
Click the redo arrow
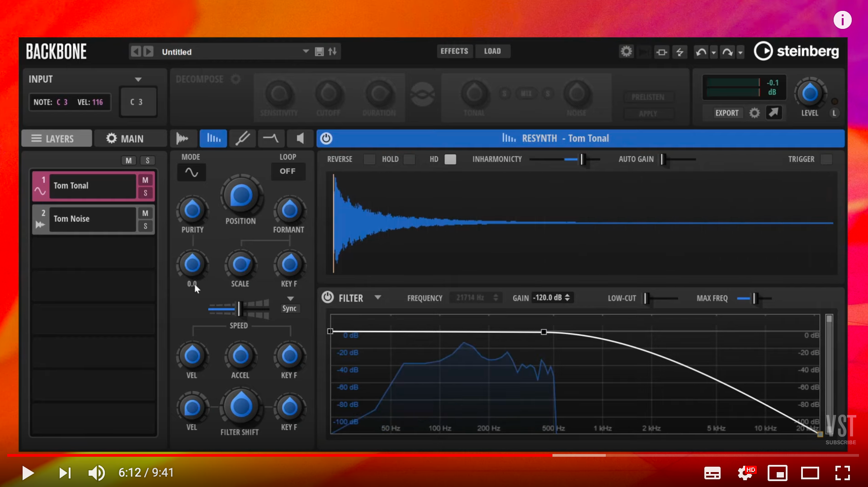click(x=727, y=52)
